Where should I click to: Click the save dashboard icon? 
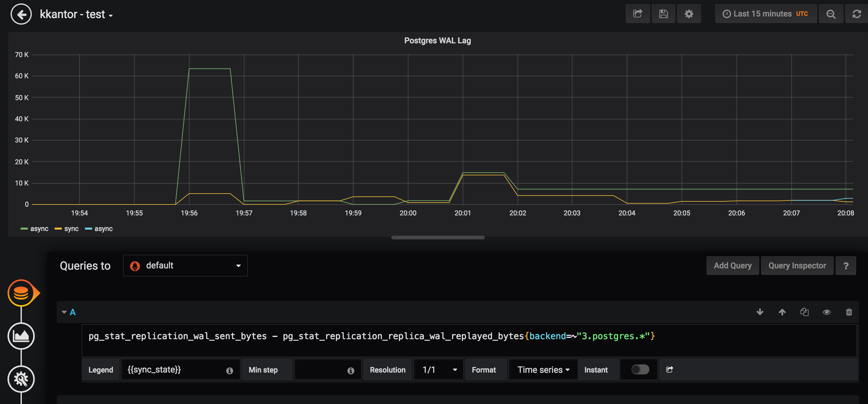click(663, 14)
